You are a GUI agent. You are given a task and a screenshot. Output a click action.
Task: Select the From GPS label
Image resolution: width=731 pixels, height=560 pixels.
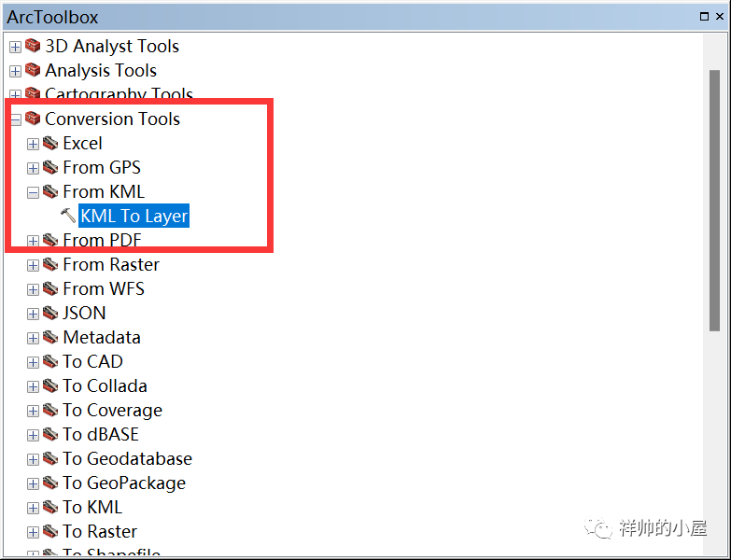click(102, 167)
